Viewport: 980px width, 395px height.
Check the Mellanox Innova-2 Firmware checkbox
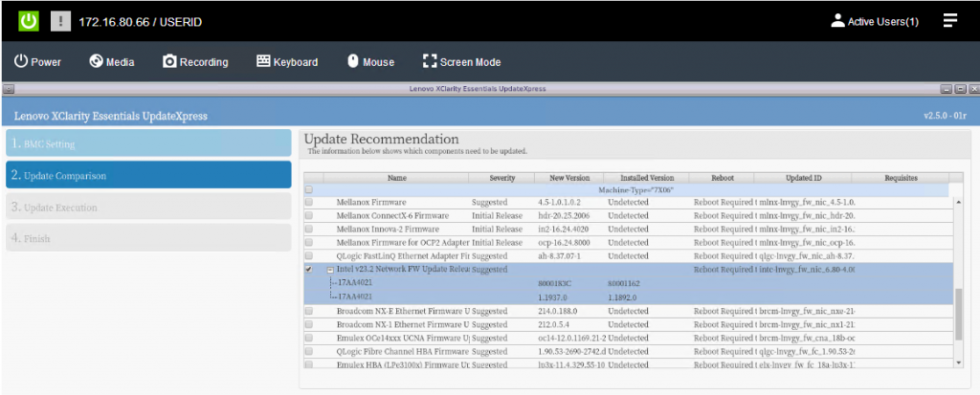tap(309, 229)
